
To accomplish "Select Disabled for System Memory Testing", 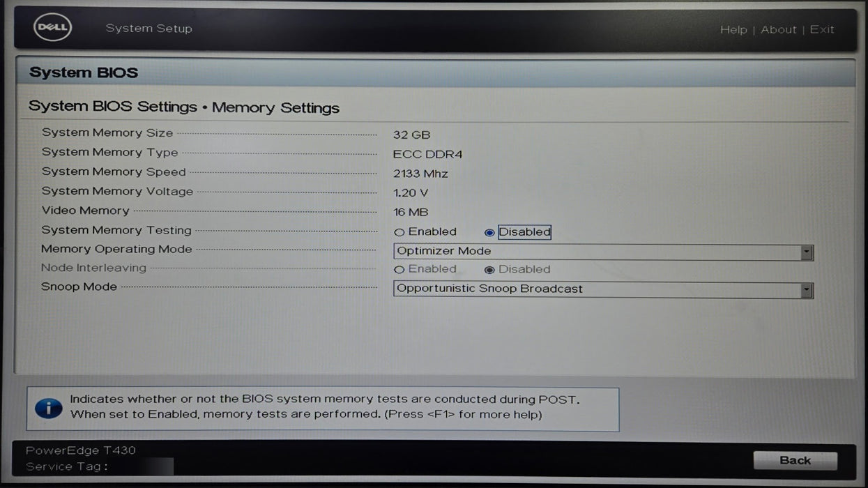I will pos(517,232).
